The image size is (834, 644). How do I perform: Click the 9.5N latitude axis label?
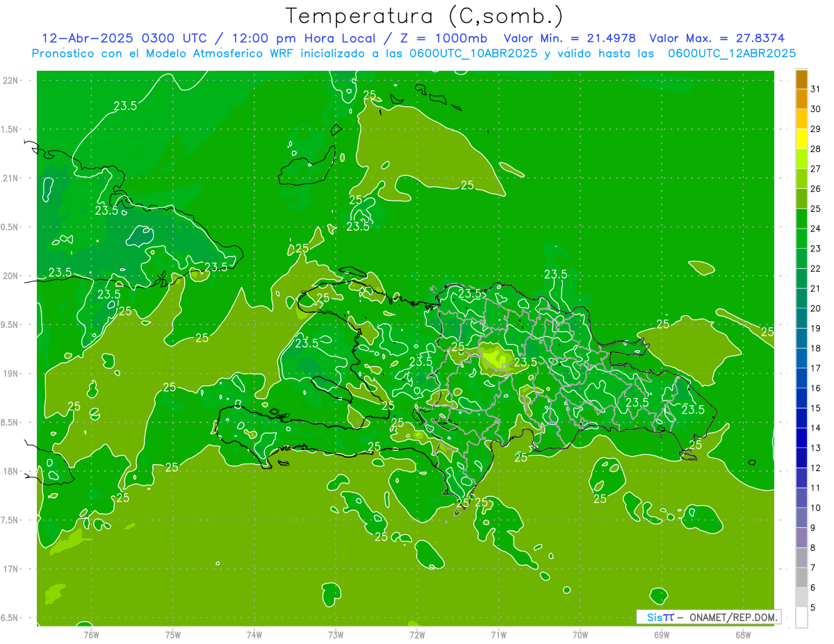pos(10,324)
